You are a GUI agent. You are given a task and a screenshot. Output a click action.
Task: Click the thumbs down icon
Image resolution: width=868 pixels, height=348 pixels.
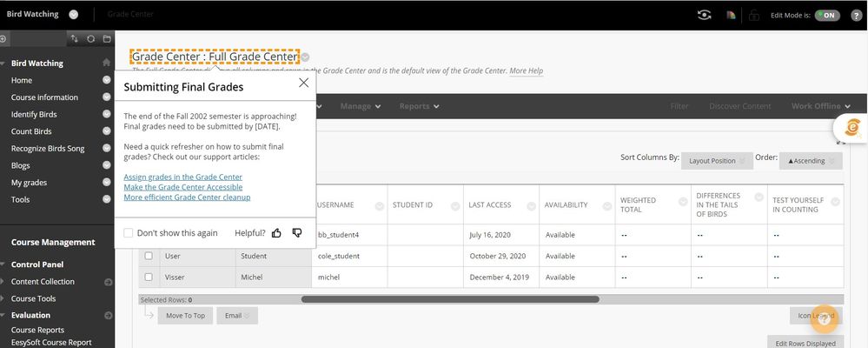click(x=296, y=233)
